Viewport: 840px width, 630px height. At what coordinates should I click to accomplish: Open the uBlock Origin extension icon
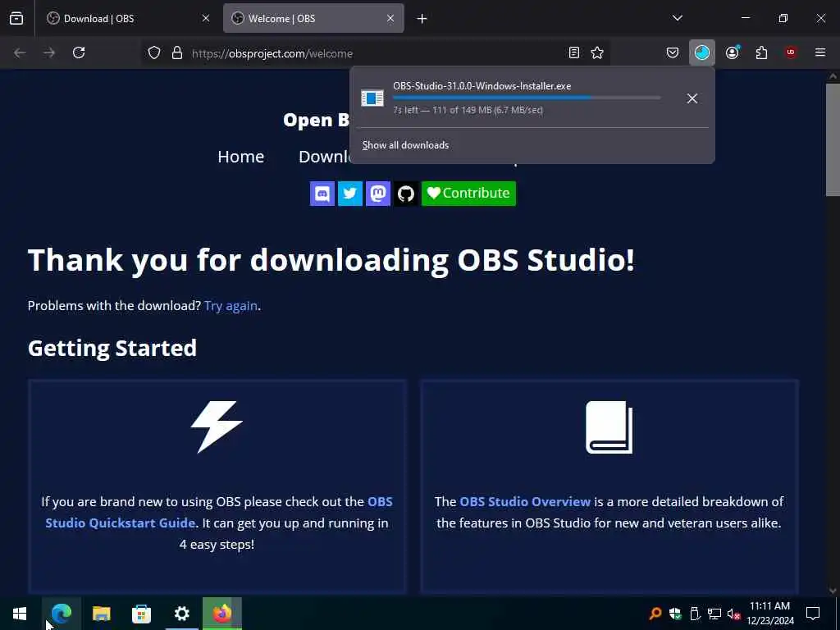791,52
